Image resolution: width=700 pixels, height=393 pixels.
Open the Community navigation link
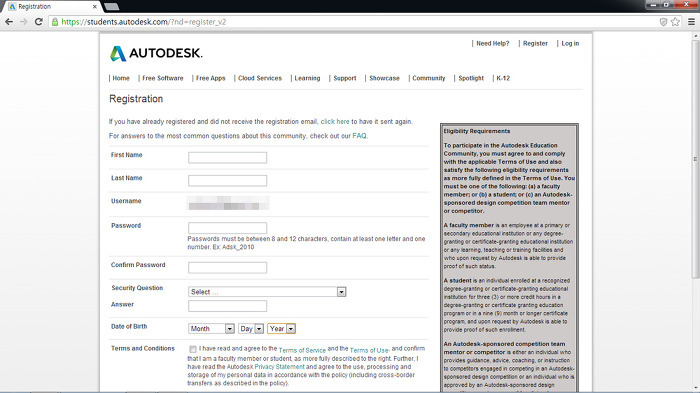tap(429, 78)
